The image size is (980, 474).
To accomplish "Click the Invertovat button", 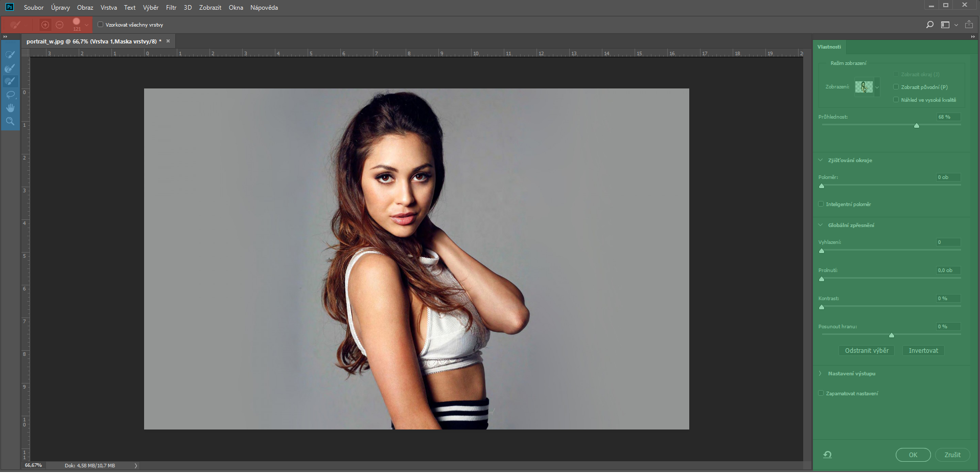I will [923, 351].
